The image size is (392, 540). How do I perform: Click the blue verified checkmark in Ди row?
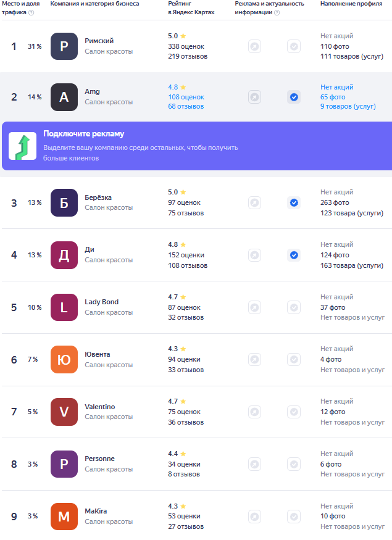click(x=294, y=255)
